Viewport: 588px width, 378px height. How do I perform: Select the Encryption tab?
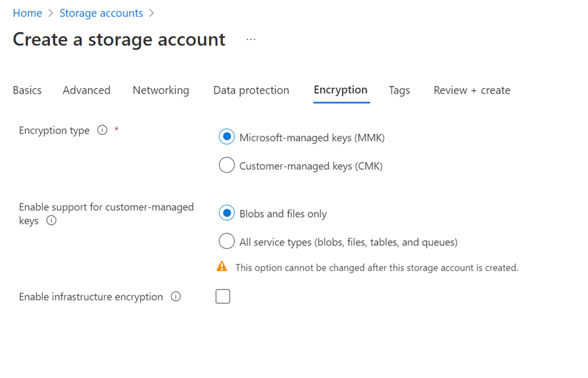click(x=341, y=90)
